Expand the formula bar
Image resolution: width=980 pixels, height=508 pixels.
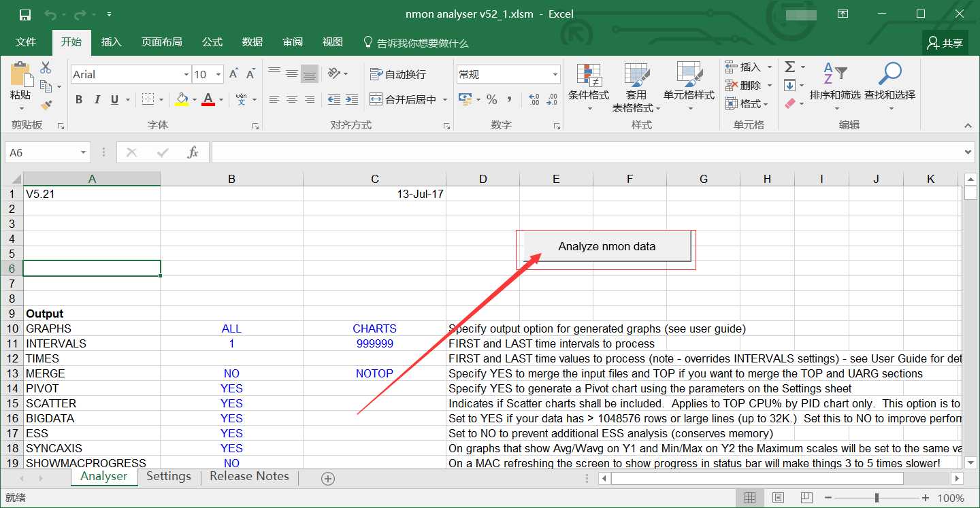[968, 152]
